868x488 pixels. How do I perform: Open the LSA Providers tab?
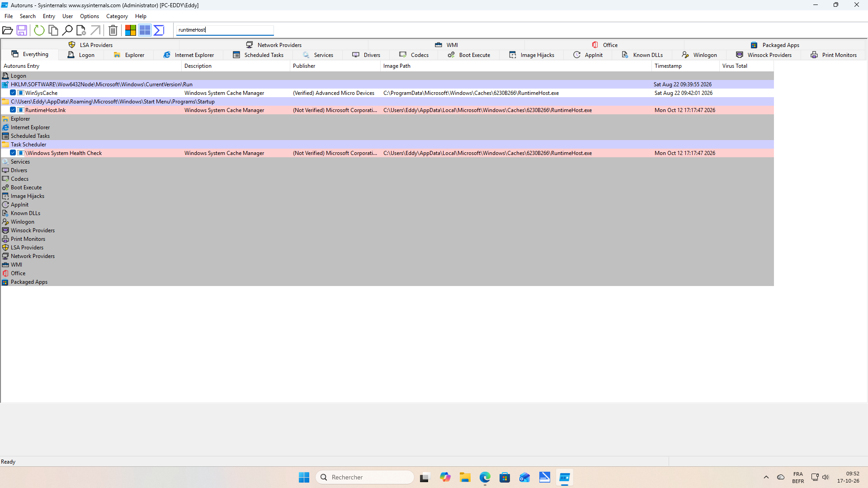(x=90, y=45)
